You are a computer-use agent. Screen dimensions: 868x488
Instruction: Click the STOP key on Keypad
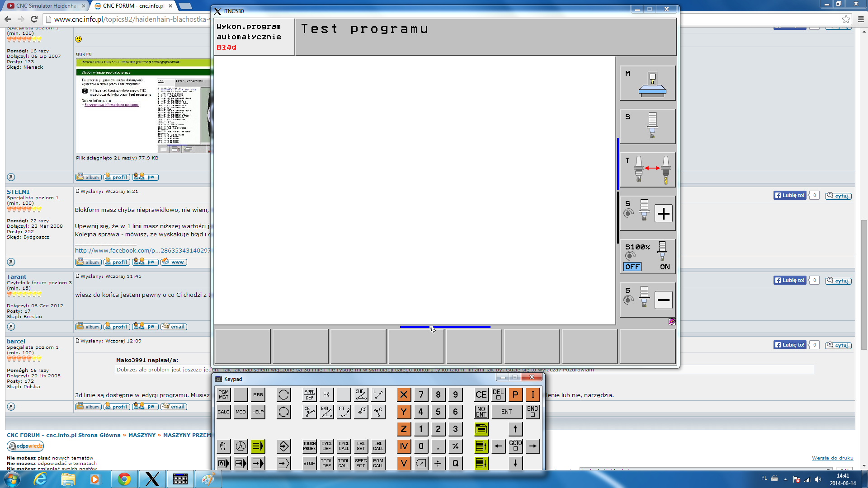(x=309, y=463)
